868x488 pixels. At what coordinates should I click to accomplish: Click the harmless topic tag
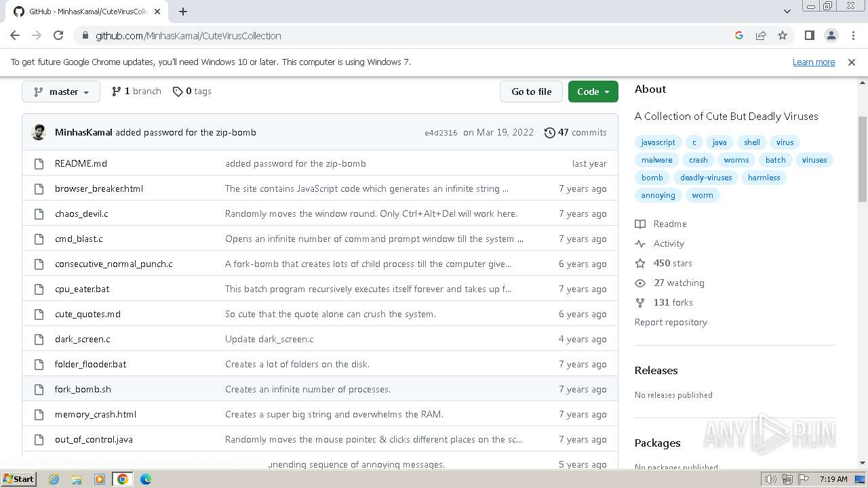point(764,178)
